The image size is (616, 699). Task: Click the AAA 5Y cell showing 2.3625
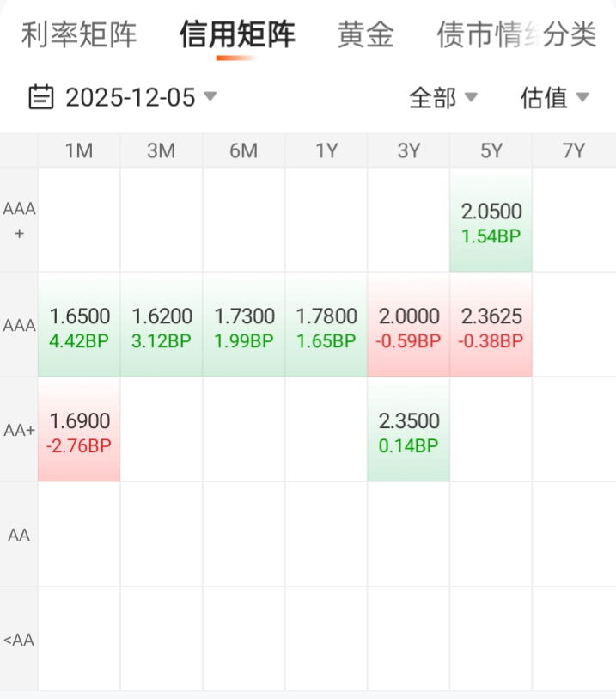[x=491, y=326]
